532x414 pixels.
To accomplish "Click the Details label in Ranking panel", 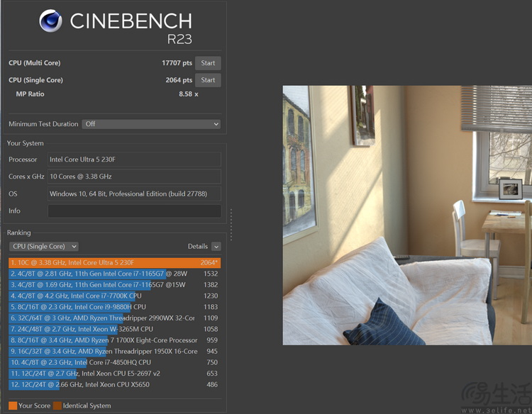I will 198,247.
